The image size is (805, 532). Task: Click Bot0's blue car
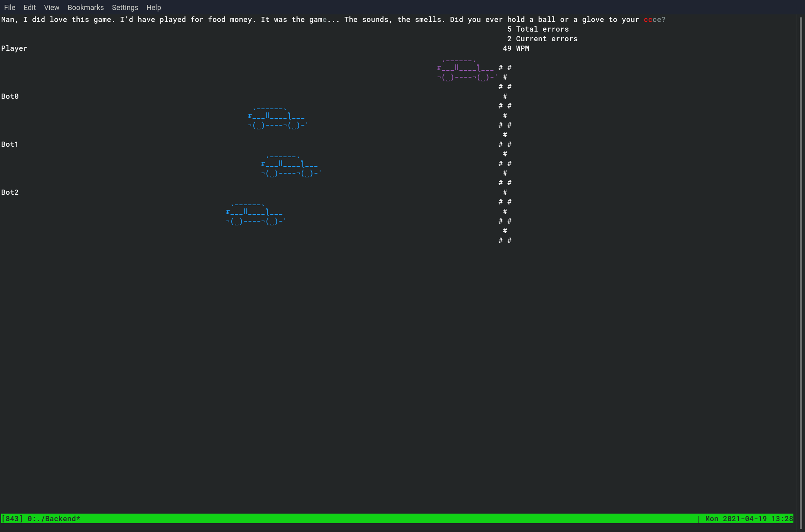click(278, 118)
